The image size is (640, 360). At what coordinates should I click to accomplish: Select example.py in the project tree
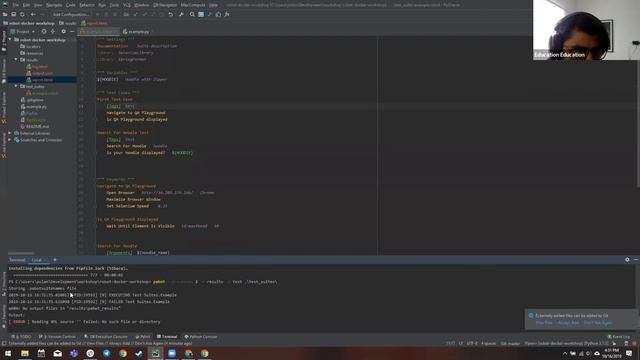pyautogui.click(x=33, y=107)
